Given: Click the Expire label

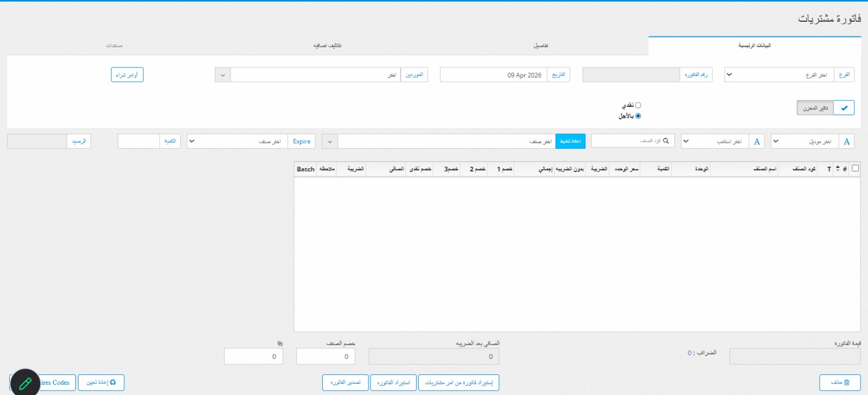Looking at the screenshot, I should point(302,142).
